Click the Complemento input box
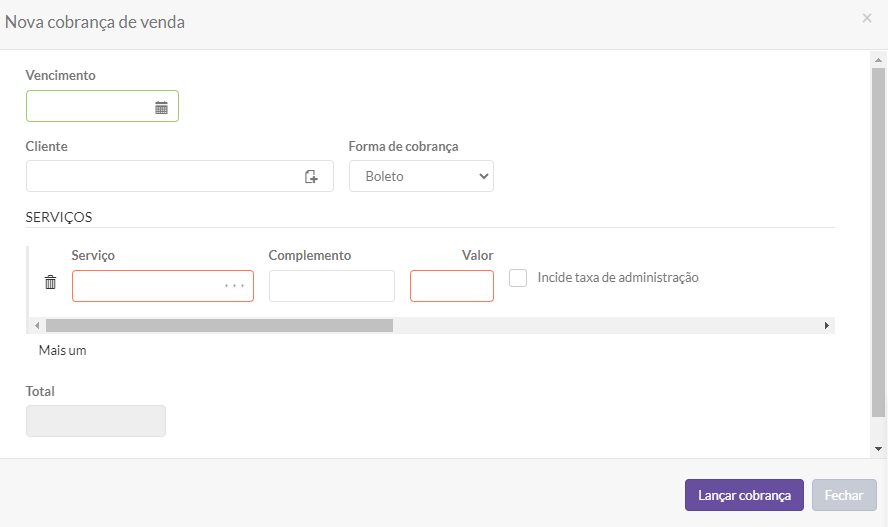 (x=331, y=287)
